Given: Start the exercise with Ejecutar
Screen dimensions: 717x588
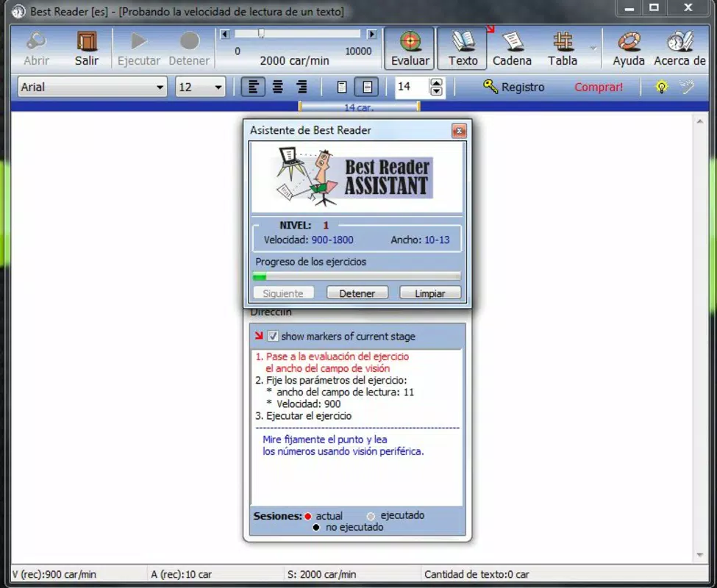Looking at the screenshot, I should (x=138, y=48).
